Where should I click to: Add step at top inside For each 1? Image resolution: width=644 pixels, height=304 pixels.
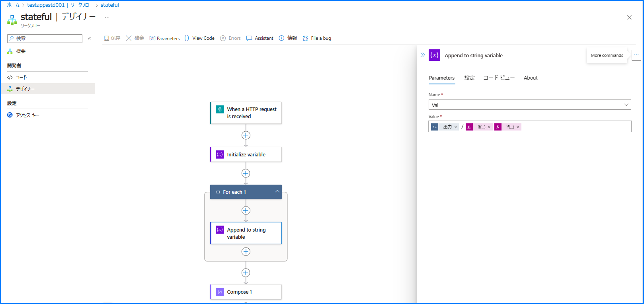(246, 210)
